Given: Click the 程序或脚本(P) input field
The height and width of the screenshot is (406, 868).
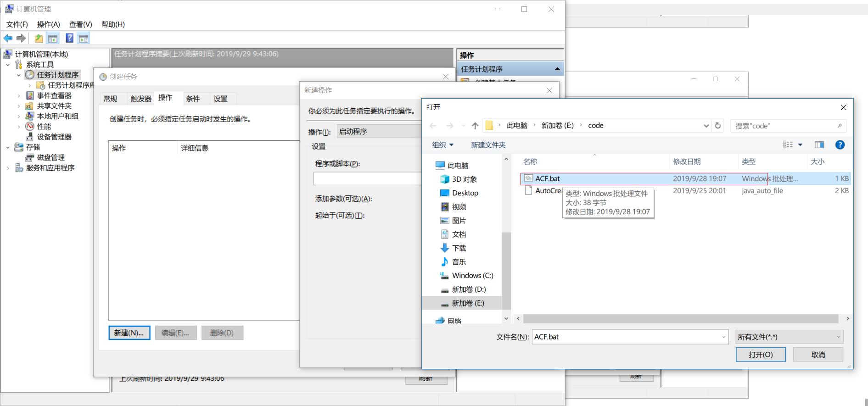Looking at the screenshot, I should [x=367, y=178].
